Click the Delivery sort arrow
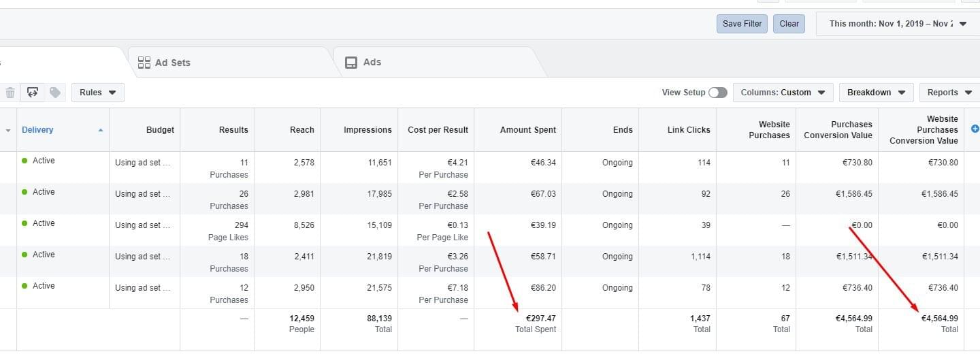This screenshot has height=356, width=980. 101,130
